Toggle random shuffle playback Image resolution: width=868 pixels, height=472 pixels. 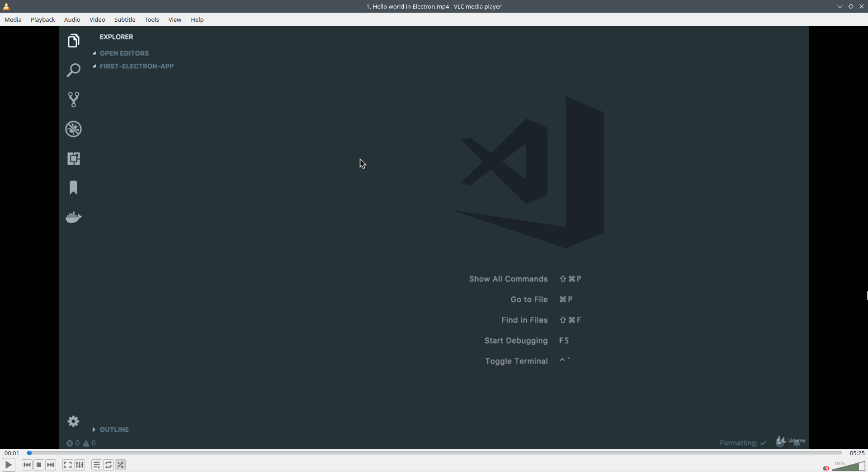[120, 465]
